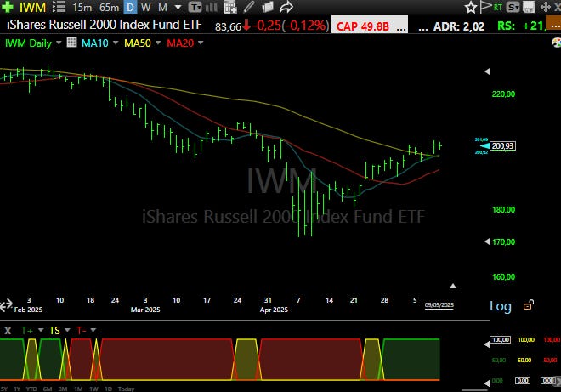The height and width of the screenshot is (392, 561).
Task: Click the S dropdown icon in toolbar
Action: point(513,7)
